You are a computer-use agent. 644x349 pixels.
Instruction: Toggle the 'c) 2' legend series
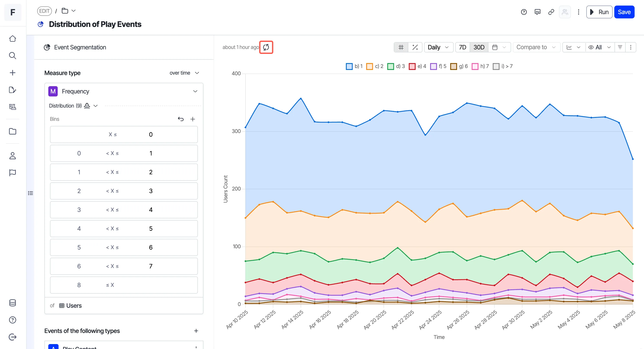click(375, 66)
